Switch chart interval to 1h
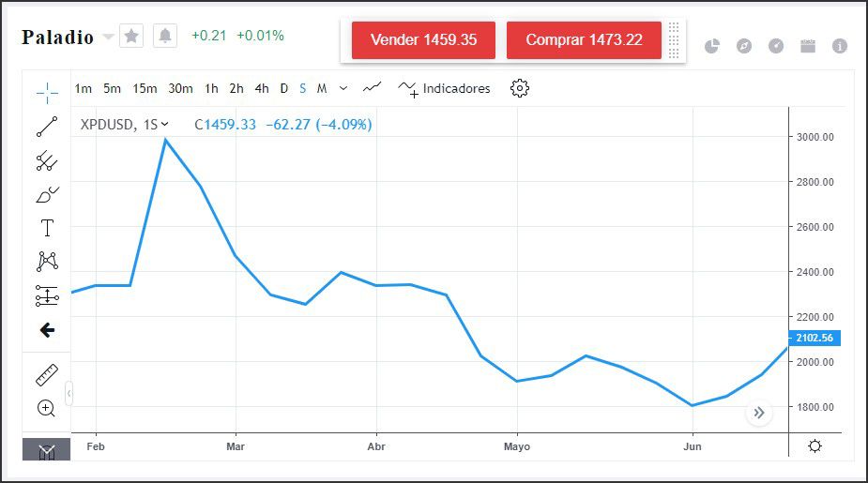The image size is (868, 483). [x=211, y=89]
